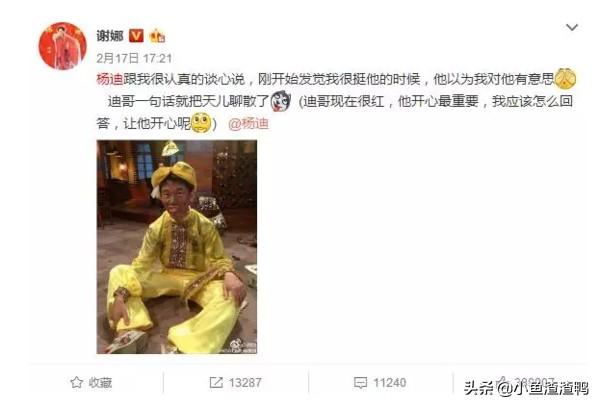Open the 13287 reposts count
Image resolution: width=600 pixels, height=407 pixels.
tap(245, 383)
